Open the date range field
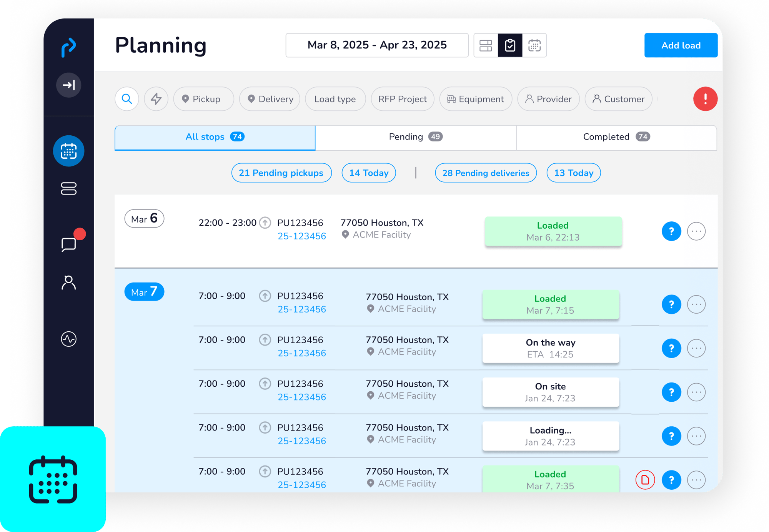The width and height of the screenshot is (769, 532). click(377, 45)
